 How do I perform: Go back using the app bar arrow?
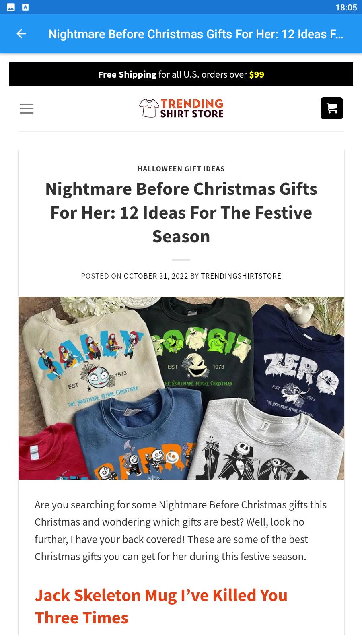point(21,34)
